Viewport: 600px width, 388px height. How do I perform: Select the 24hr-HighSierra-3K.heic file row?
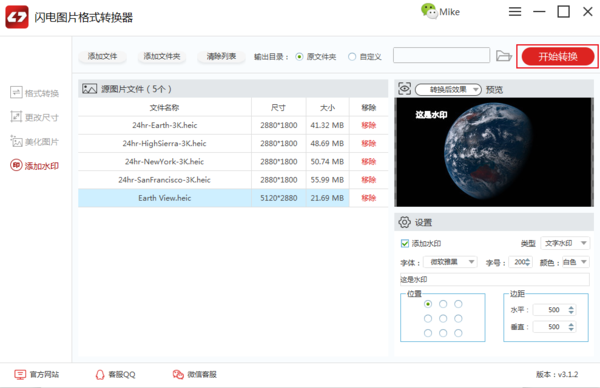[233, 143]
